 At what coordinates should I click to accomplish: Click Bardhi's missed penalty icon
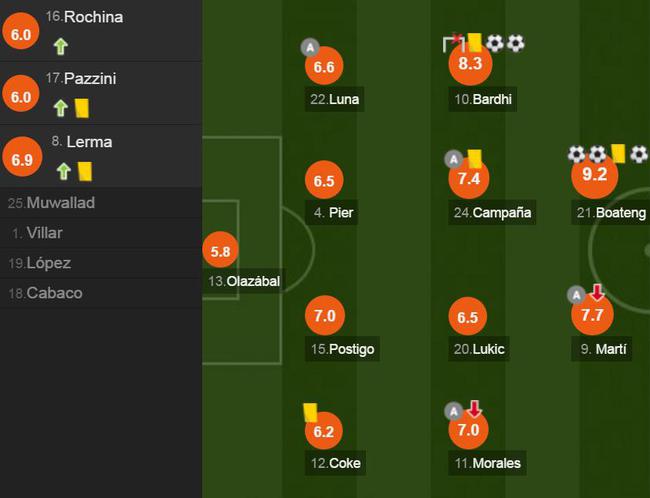coord(454,43)
